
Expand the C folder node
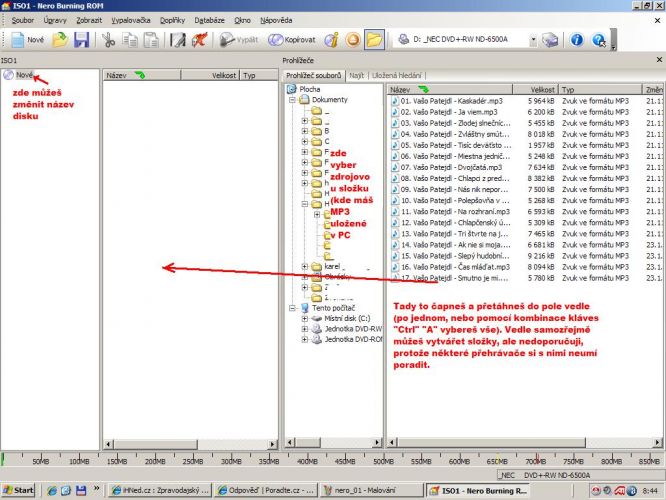pyautogui.click(x=305, y=141)
